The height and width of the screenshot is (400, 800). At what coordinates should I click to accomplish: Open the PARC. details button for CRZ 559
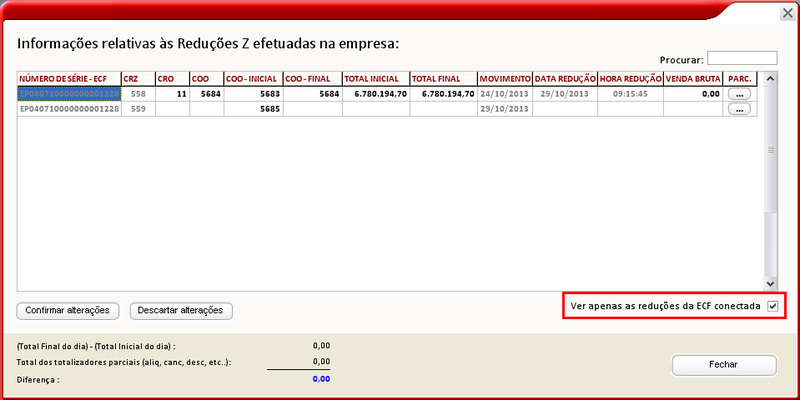(x=739, y=109)
